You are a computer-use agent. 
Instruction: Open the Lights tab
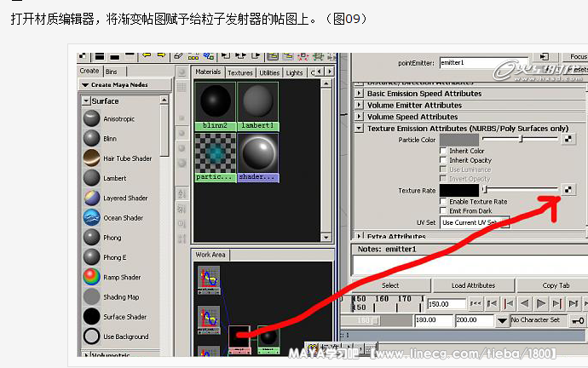[294, 72]
